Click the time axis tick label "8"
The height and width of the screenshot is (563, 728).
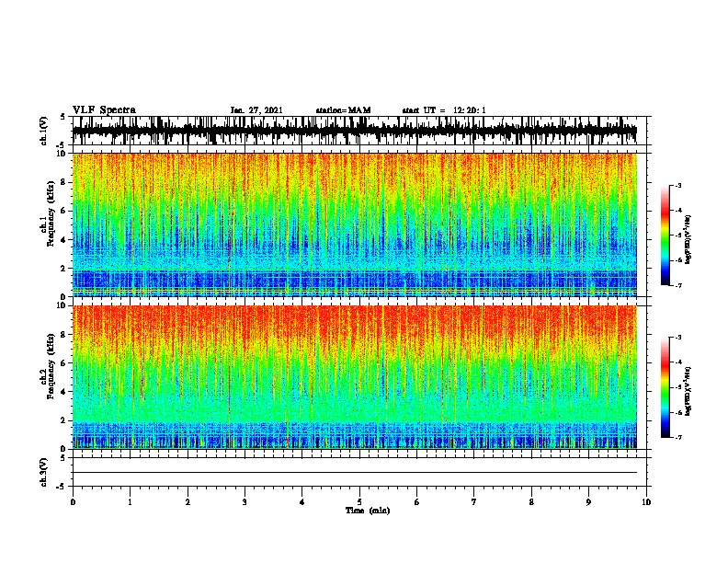click(531, 502)
